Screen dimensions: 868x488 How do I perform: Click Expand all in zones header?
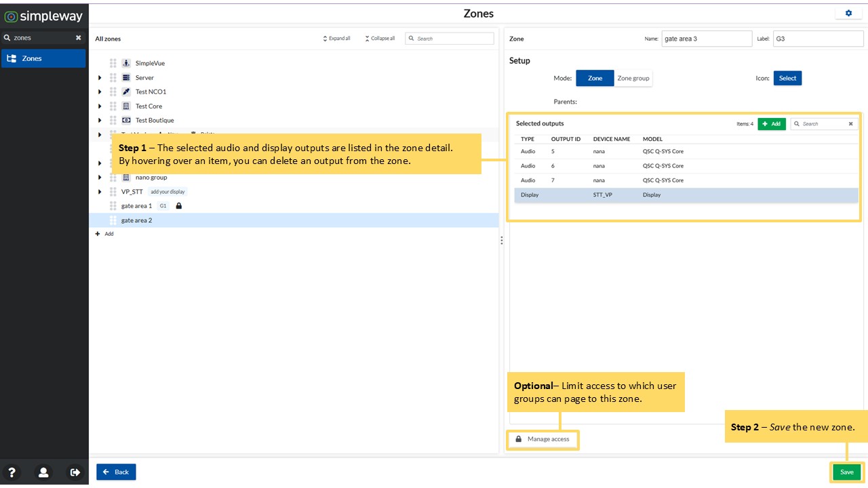(x=336, y=39)
